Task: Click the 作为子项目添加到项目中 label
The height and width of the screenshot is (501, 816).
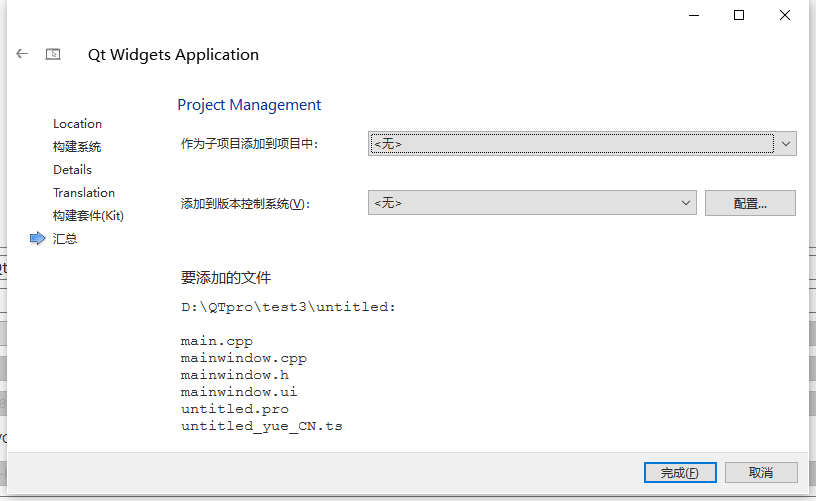Action: (x=249, y=144)
